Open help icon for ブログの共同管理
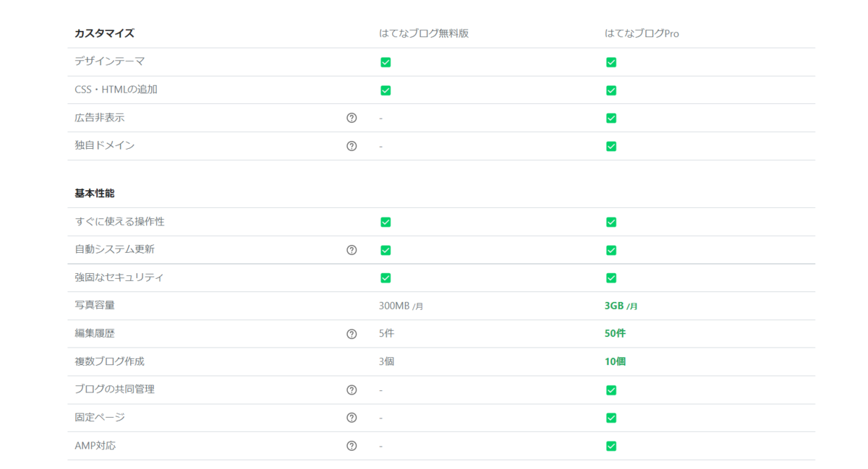The height and width of the screenshot is (469, 868). (x=352, y=390)
